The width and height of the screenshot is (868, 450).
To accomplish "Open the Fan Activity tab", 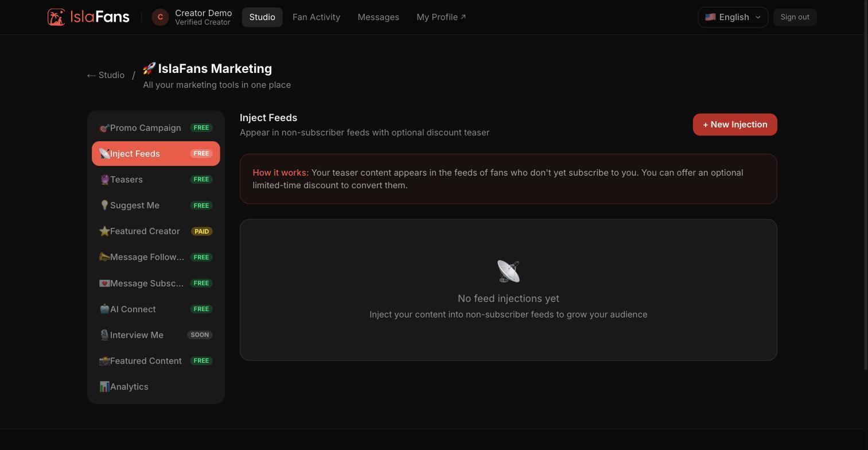I will coord(316,17).
